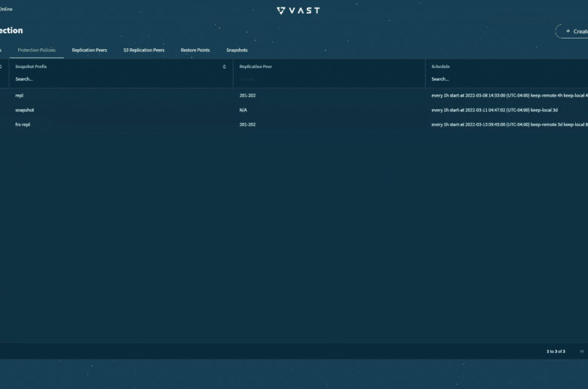Select the repl policy row prefix
Screen dimensions: 588x389
tap(19, 96)
